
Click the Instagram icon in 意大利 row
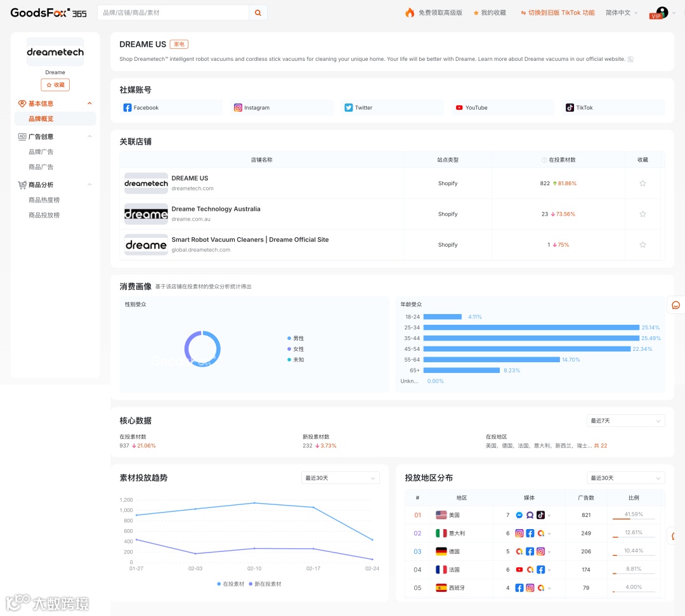[519, 533]
